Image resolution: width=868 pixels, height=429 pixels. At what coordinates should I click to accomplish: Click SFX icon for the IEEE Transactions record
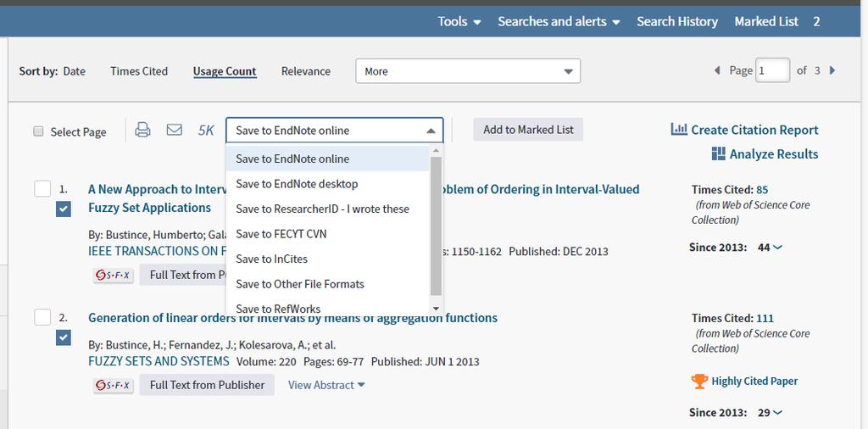coord(114,275)
